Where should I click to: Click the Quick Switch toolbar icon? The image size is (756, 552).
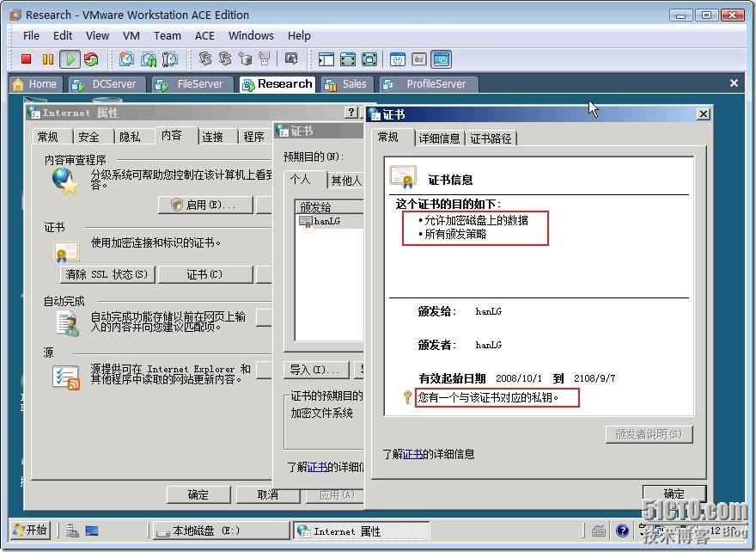click(369, 59)
